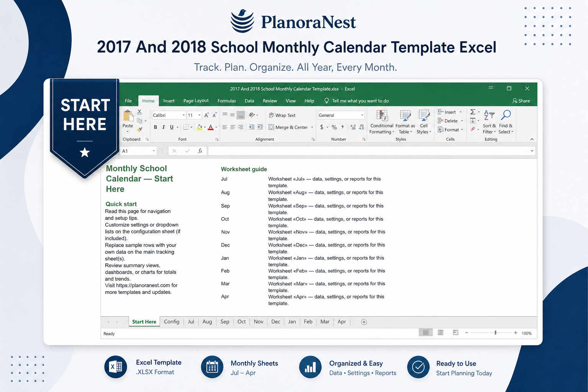The image size is (588, 392).
Task: Click Tell me what you want to do
Action: point(356,101)
